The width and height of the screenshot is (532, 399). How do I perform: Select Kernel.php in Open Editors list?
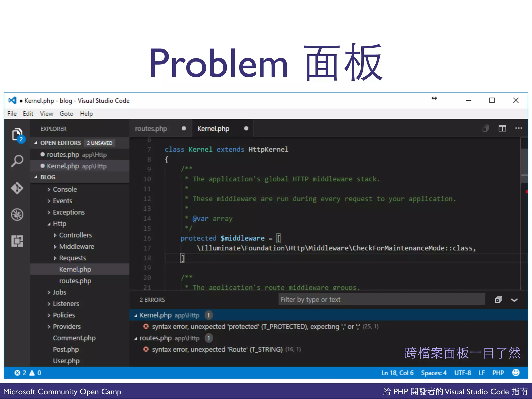coord(80,166)
